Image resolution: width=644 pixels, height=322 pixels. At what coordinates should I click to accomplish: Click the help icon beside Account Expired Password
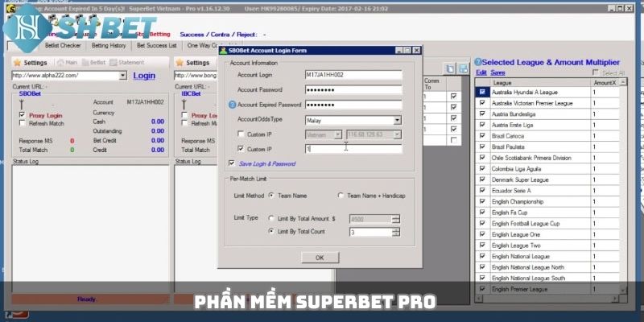pos(232,105)
